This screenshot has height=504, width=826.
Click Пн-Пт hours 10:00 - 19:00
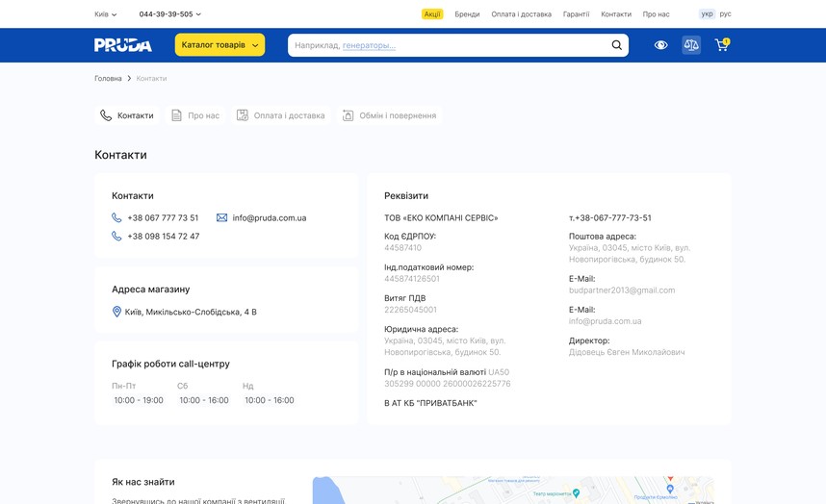[139, 400]
